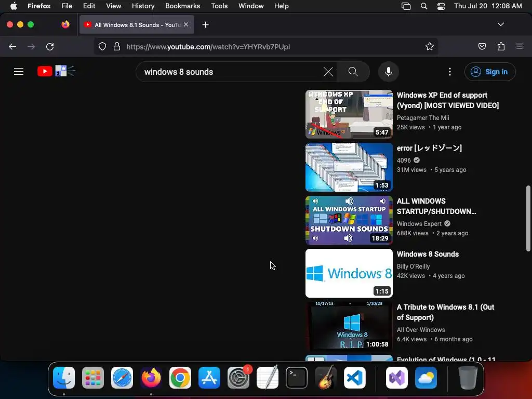Image resolution: width=532 pixels, height=399 pixels.
Task: Open GarageBand from the Dock
Action: point(326,378)
